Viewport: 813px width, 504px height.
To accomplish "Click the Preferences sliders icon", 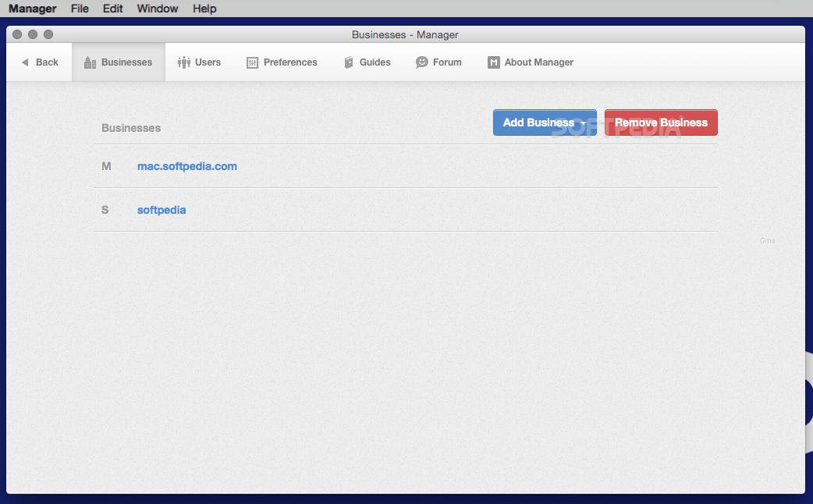I will pos(252,62).
